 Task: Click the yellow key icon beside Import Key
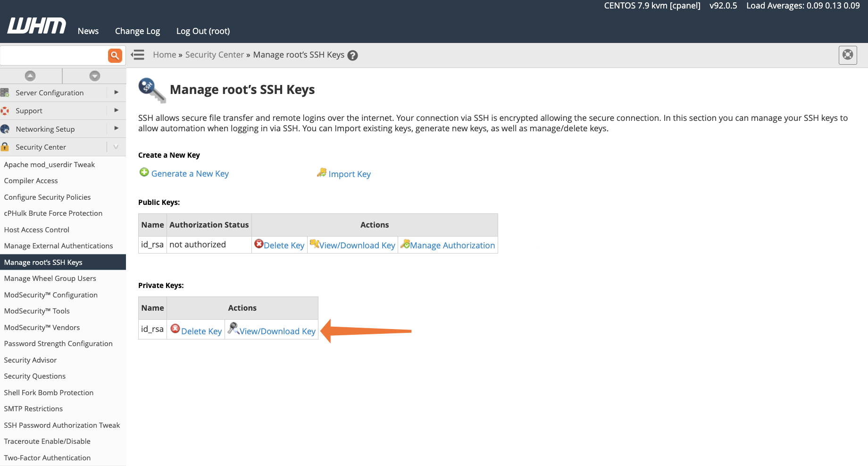coord(322,172)
